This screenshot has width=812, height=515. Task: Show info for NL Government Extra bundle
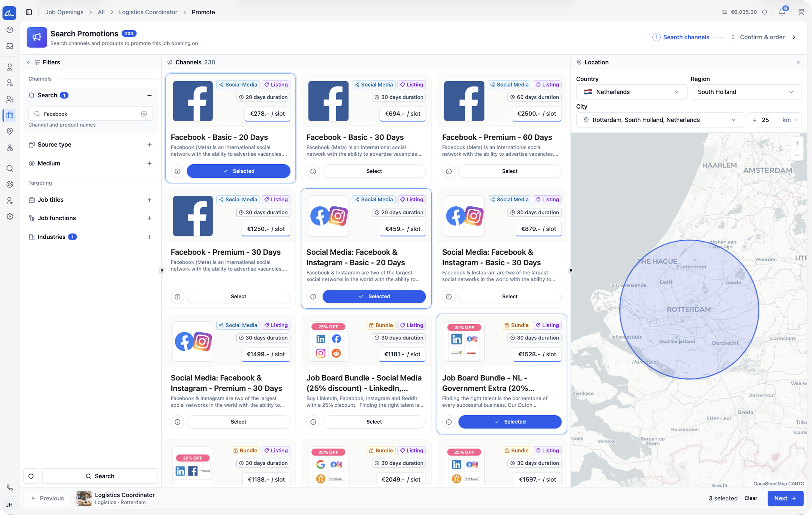click(449, 422)
